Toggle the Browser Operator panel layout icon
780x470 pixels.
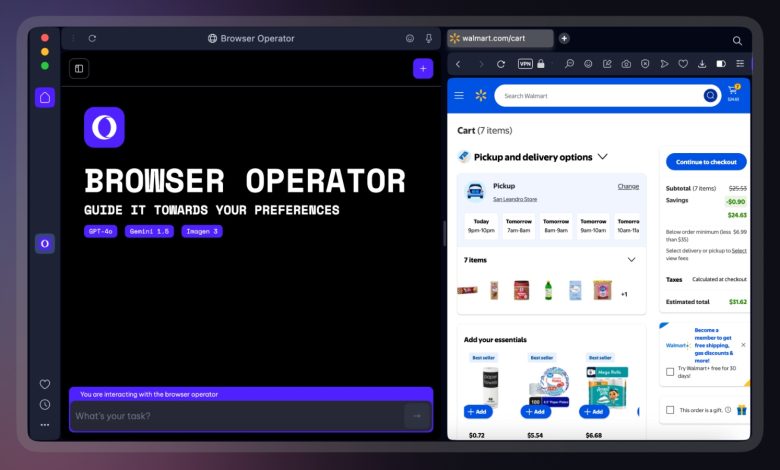(x=79, y=69)
